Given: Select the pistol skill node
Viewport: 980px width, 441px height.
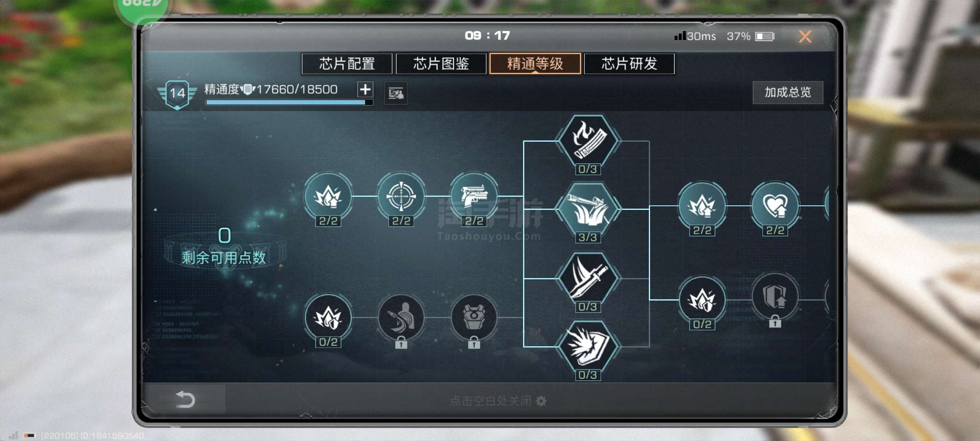Looking at the screenshot, I should pos(474,196).
